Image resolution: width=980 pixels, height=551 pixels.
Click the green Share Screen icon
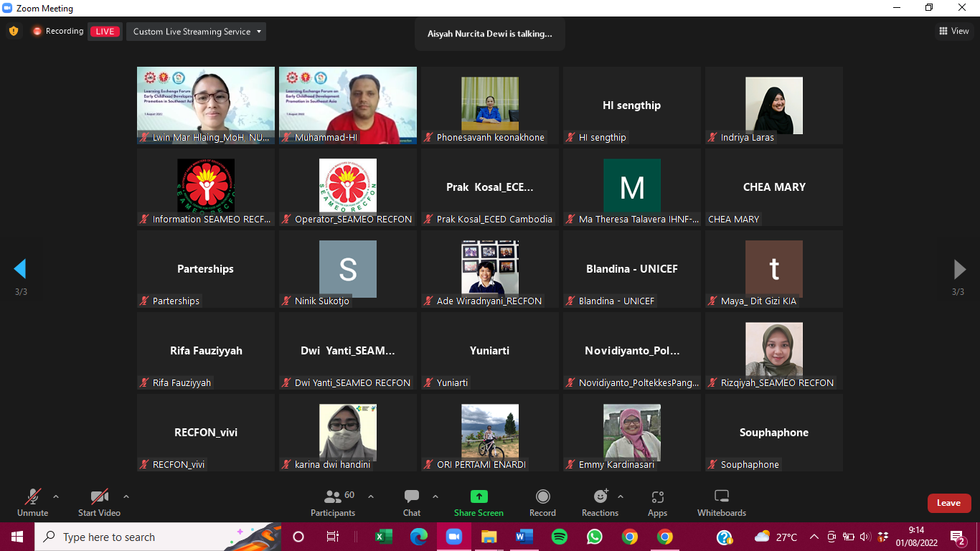point(479,497)
